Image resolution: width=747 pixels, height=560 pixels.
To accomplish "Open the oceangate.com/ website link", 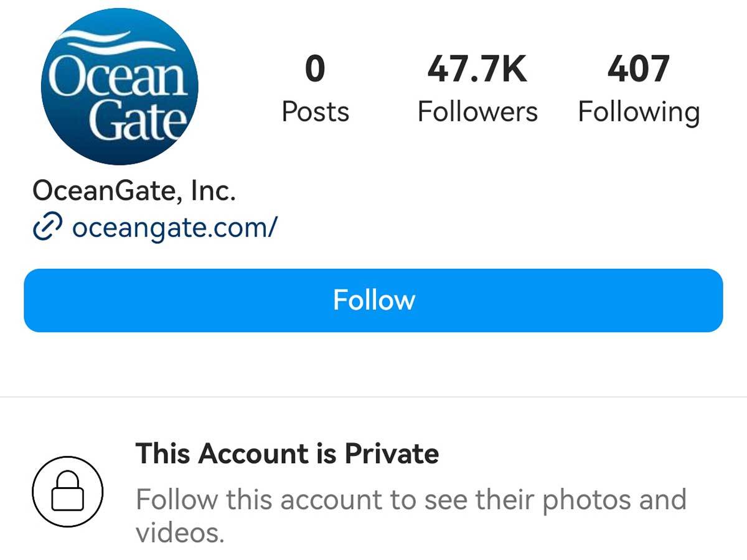I will tap(174, 228).
